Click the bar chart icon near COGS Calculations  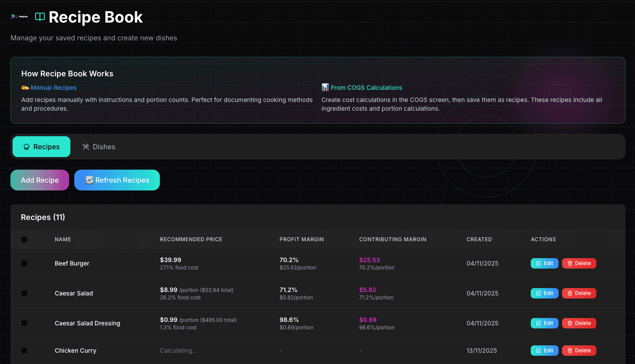(325, 88)
